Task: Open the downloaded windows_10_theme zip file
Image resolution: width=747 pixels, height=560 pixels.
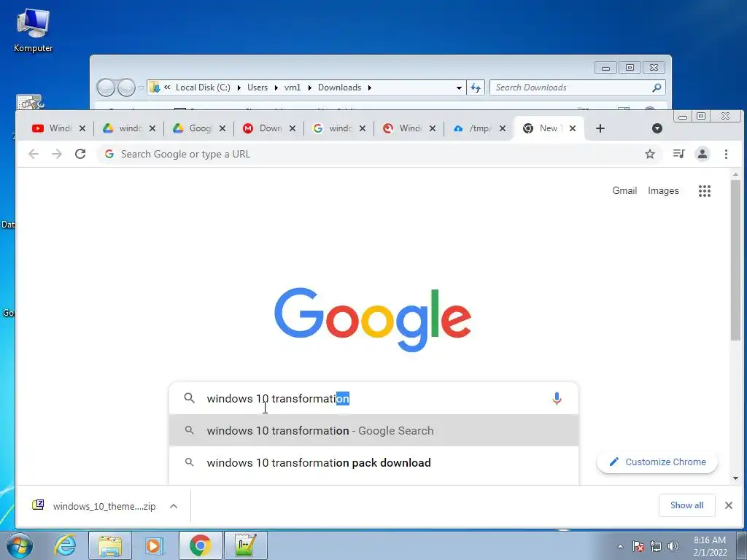Action: (96, 506)
